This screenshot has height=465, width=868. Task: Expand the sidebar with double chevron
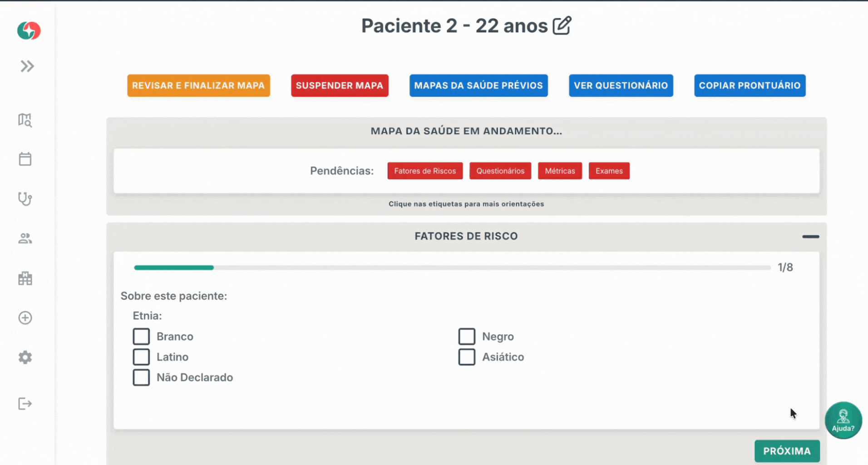click(x=27, y=66)
